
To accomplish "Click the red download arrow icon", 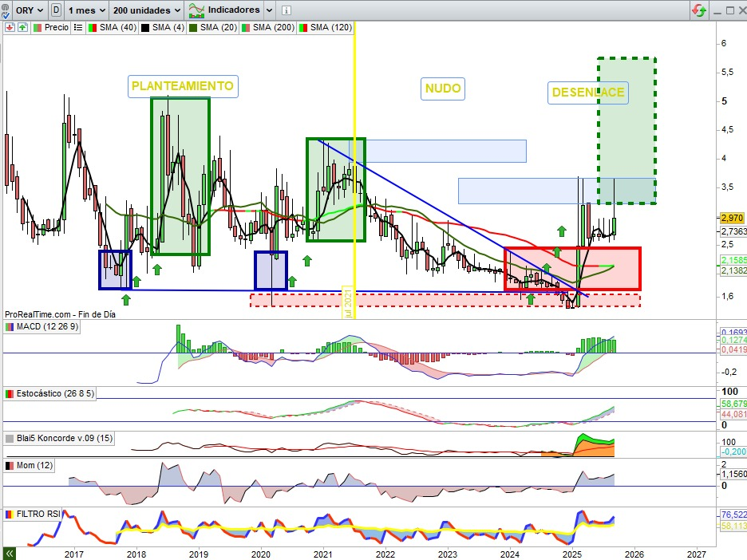I will (10, 27).
